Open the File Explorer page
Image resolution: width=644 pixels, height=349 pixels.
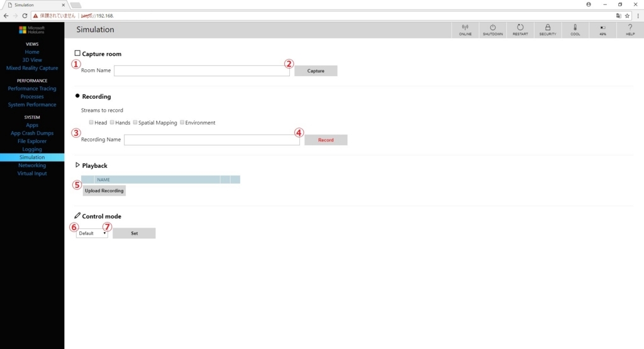pos(32,141)
